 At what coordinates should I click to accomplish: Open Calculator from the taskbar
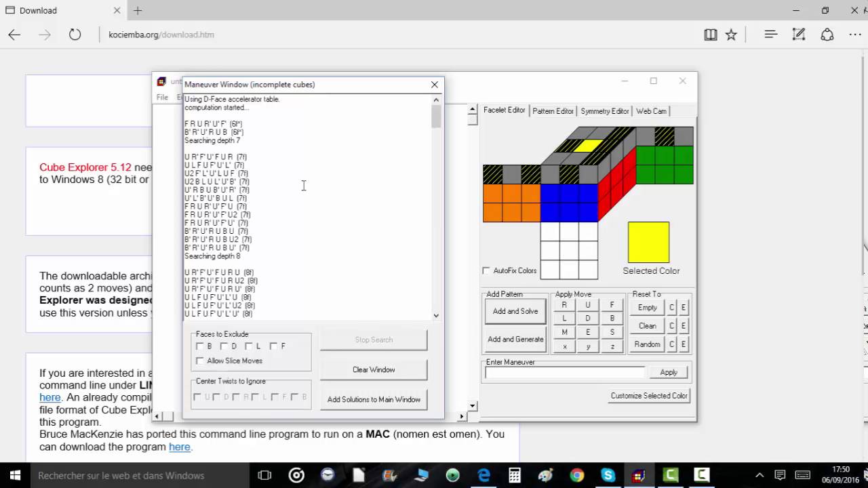point(515,475)
